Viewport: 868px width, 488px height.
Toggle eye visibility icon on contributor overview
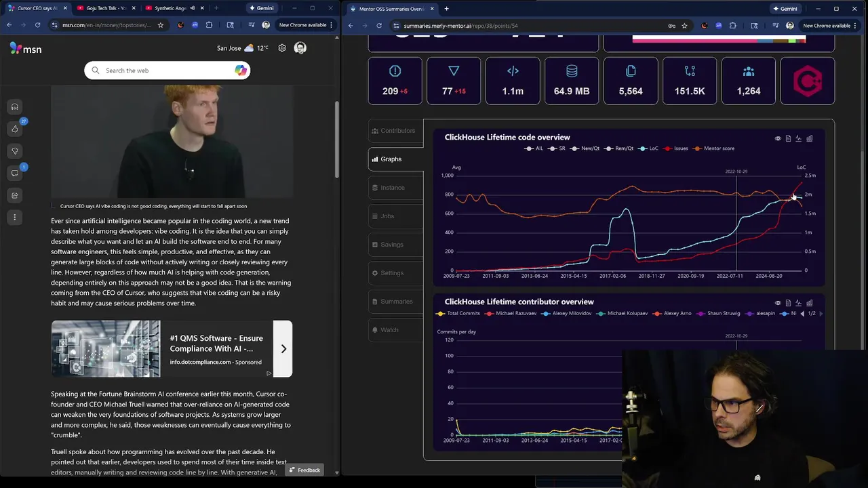[778, 303]
